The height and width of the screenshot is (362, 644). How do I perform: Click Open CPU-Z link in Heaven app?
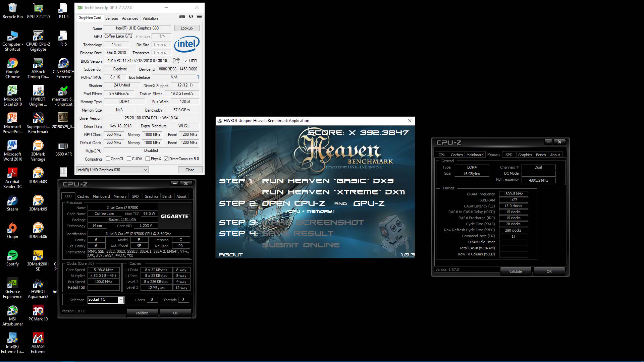[x=293, y=203]
